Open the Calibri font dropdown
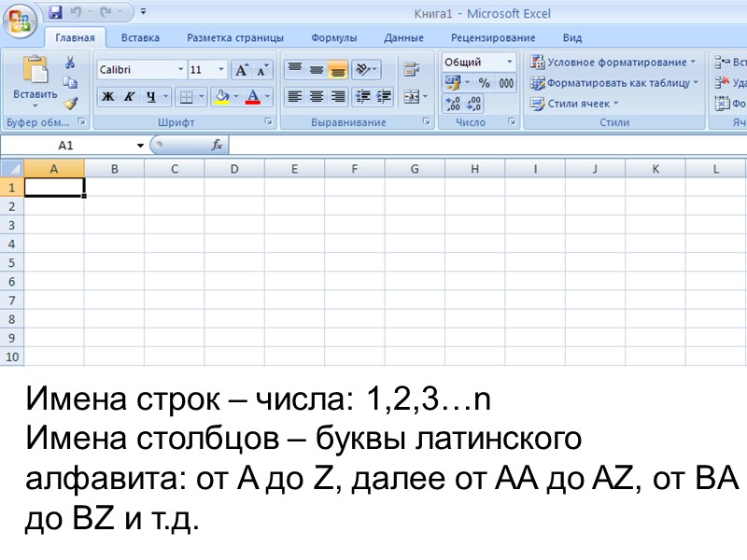 tap(180, 68)
